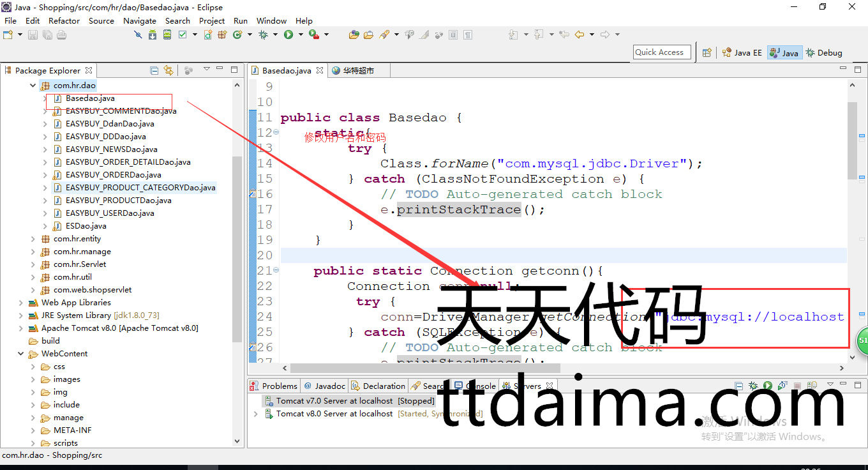Collapse the com.hr.dao package

tap(33, 86)
